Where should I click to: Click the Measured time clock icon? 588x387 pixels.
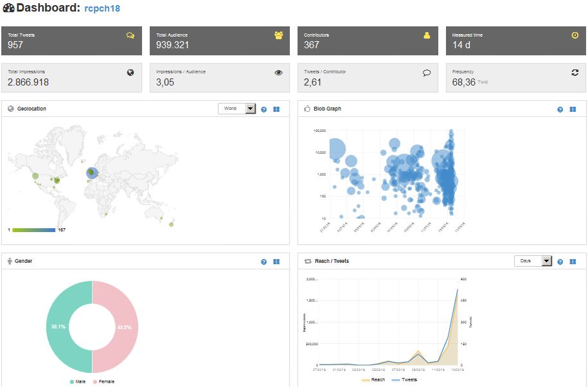point(575,36)
